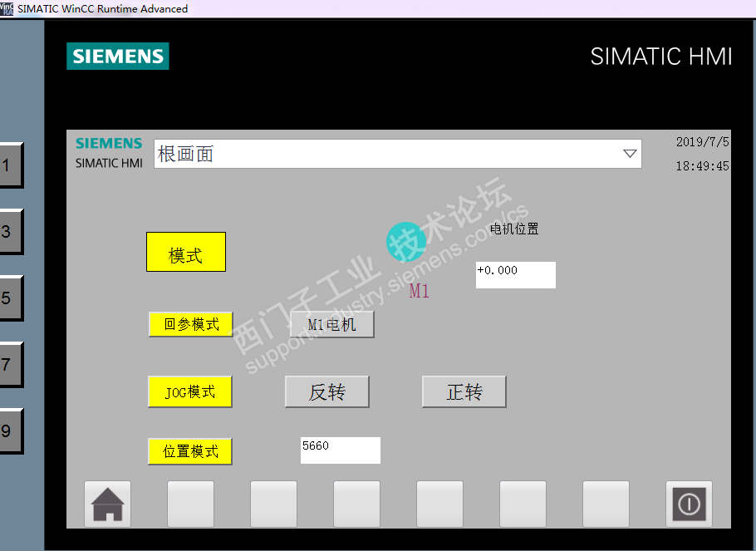Click the WinCC Runtime title bar icon
Image resolution: width=756 pixels, height=551 pixels.
[x=7, y=8]
